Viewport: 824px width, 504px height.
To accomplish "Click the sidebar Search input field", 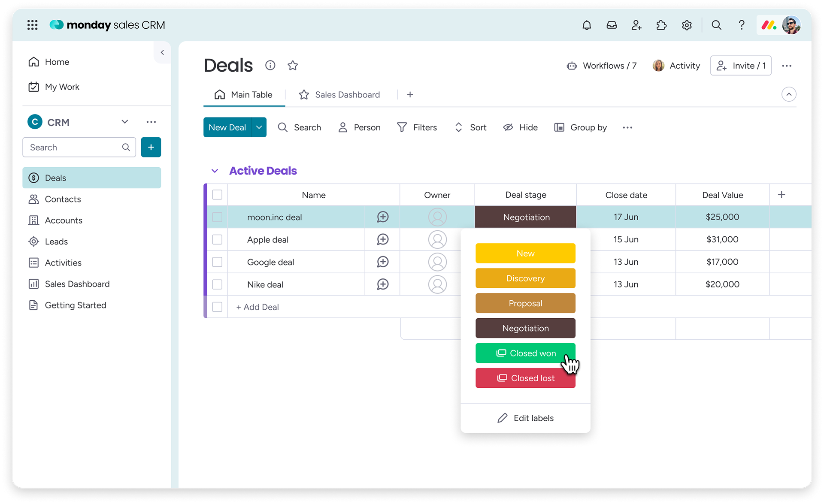I will 74,148.
